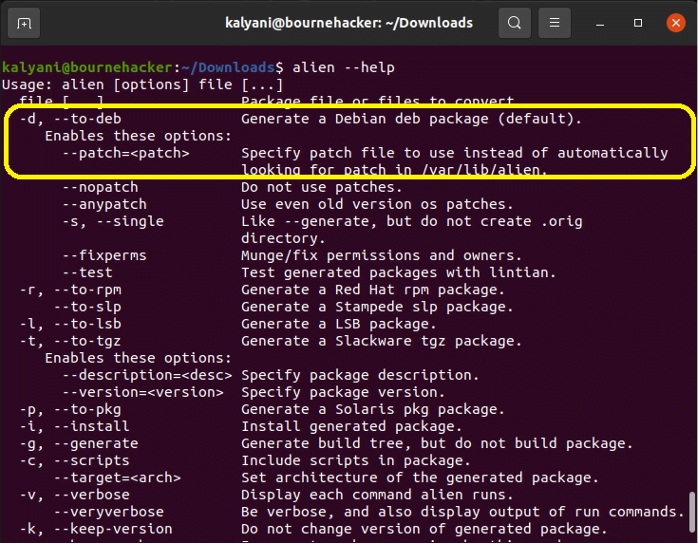This screenshot has height=544, width=698.
Task: Open the terminal search
Action: coord(514,23)
